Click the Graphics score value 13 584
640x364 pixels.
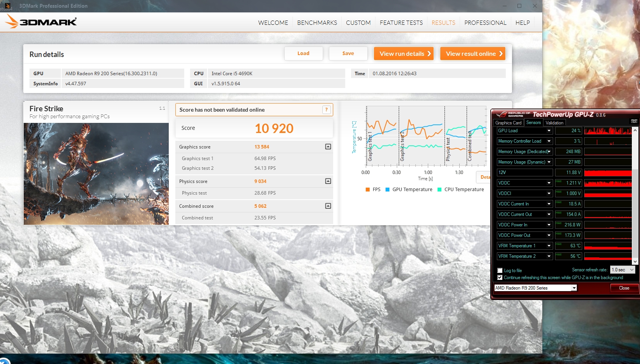click(x=262, y=147)
